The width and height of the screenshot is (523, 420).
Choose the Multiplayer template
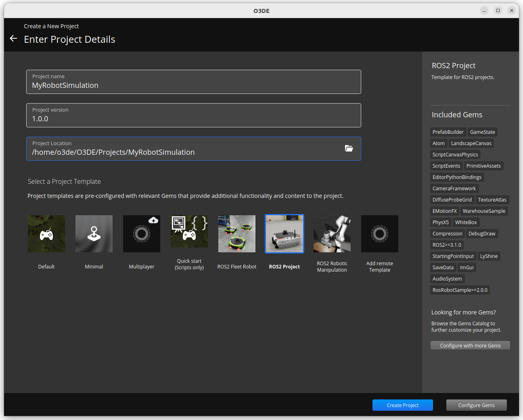click(142, 234)
